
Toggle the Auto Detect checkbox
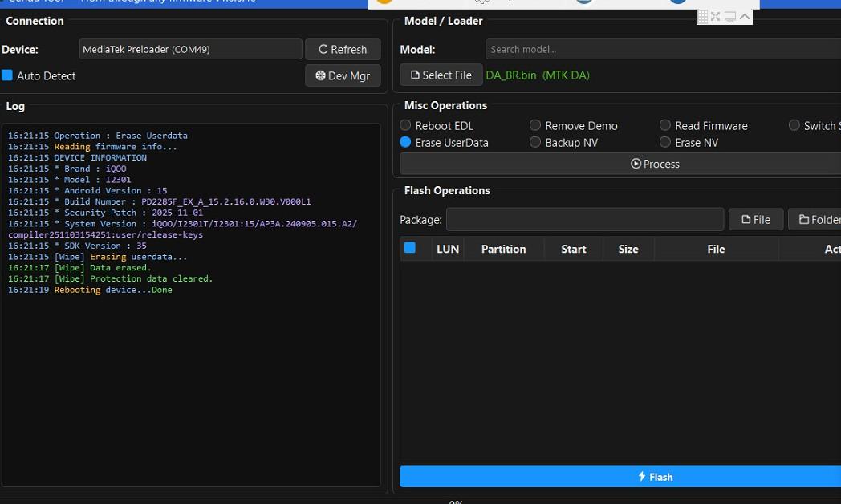7,75
